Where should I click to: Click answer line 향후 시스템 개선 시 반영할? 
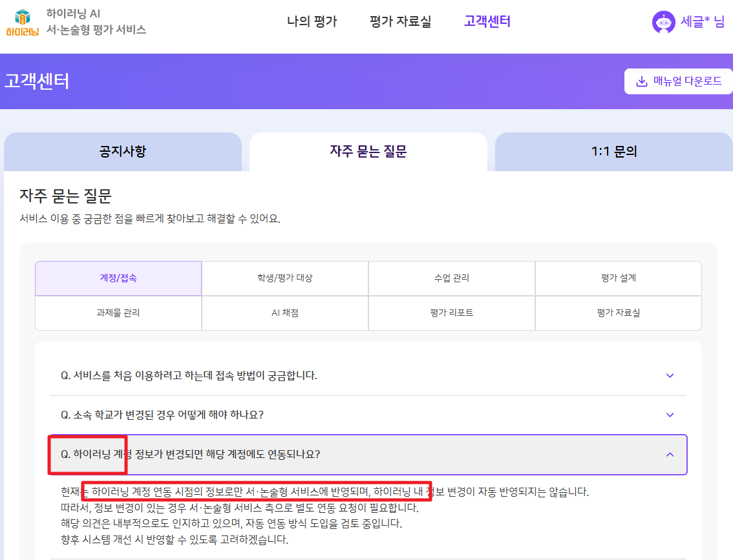pos(175,539)
